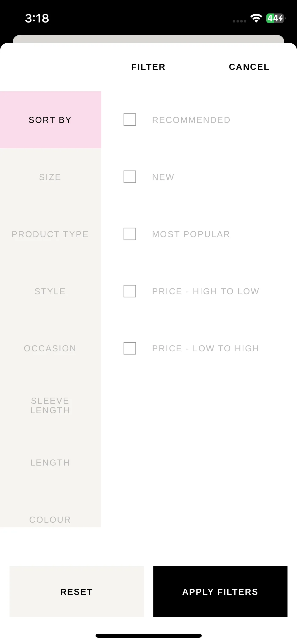The width and height of the screenshot is (297, 644).
Task: Open the Product Type filter section
Action: [x=51, y=234]
